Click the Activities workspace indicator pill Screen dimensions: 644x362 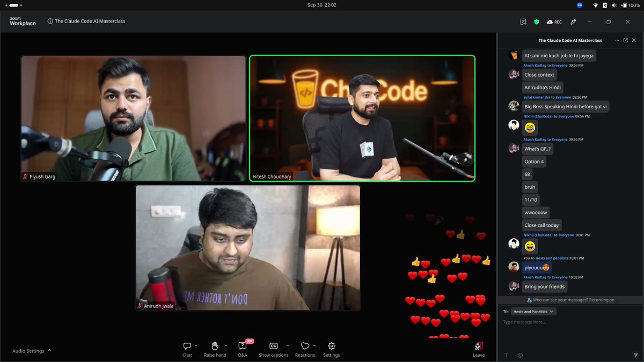pos(14,5)
